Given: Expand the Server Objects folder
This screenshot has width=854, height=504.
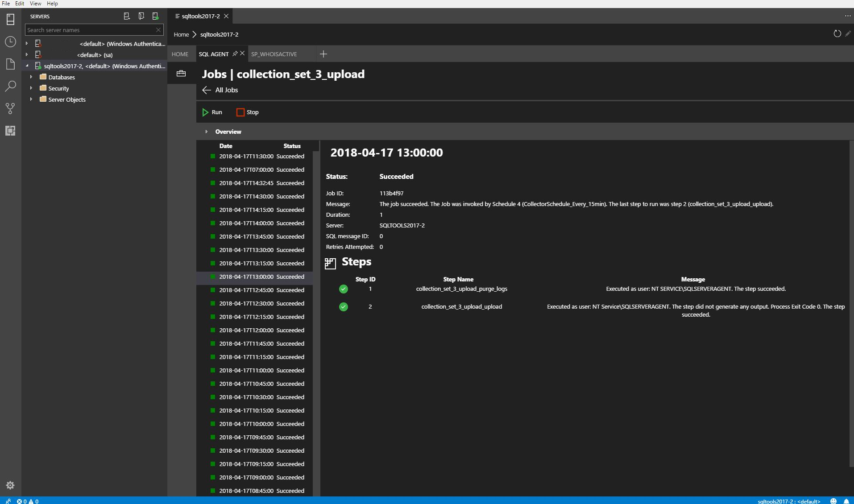Looking at the screenshot, I should [x=31, y=99].
